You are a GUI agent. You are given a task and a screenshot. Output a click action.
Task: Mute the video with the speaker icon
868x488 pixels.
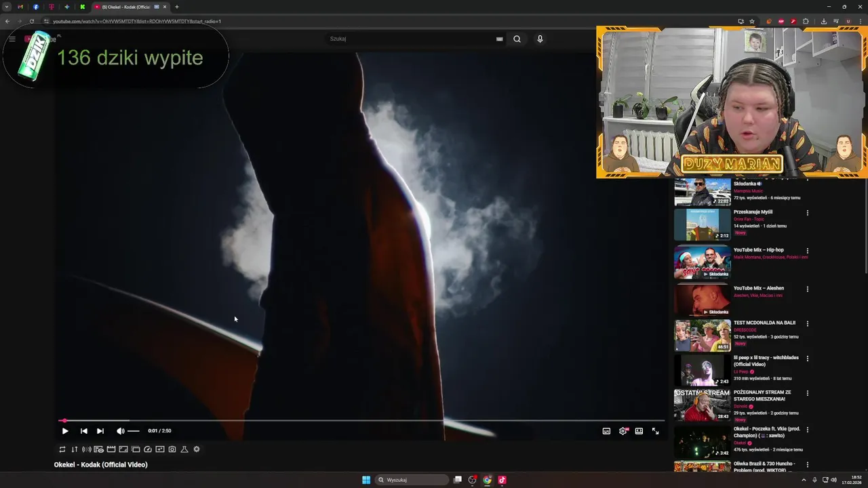click(x=120, y=431)
